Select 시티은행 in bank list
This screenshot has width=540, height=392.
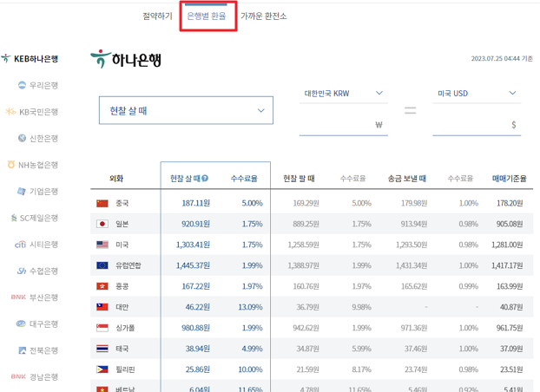click(x=43, y=245)
